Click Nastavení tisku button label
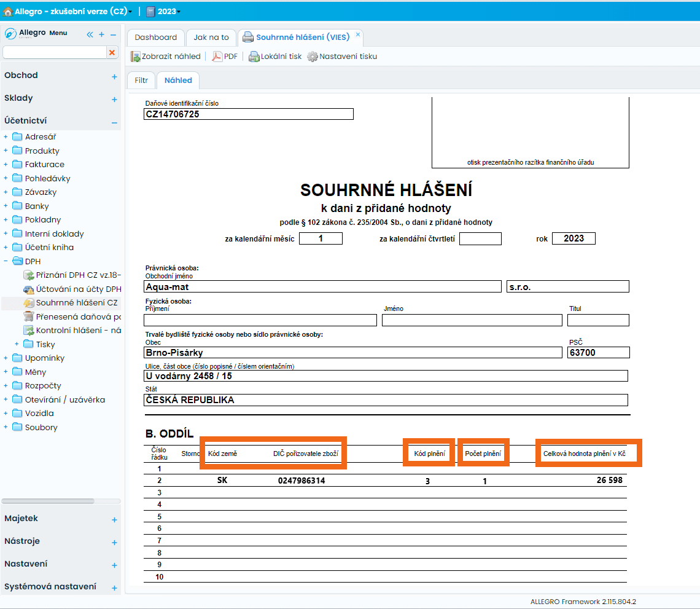The image size is (700, 609). click(x=348, y=57)
